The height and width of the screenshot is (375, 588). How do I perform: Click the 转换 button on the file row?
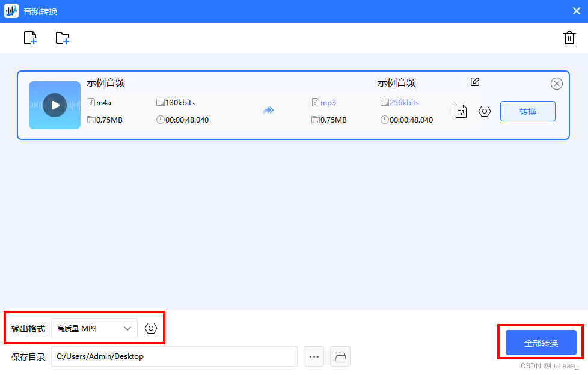[527, 111]
